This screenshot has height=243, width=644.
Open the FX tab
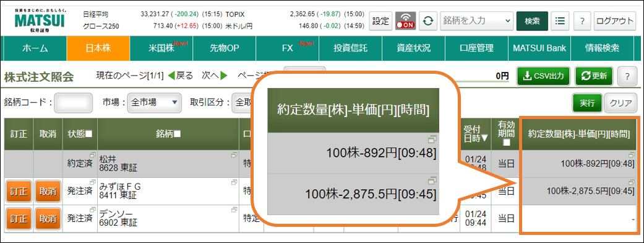coord(288,48)
